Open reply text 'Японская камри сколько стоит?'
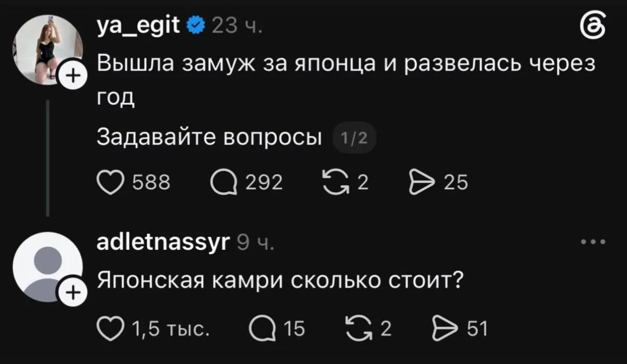This screenshot has height=364, width=627. pos(280,280)
